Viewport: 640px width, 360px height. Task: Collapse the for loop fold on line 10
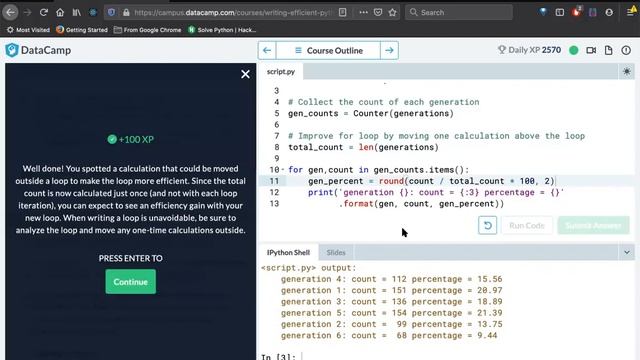(282, 169)
